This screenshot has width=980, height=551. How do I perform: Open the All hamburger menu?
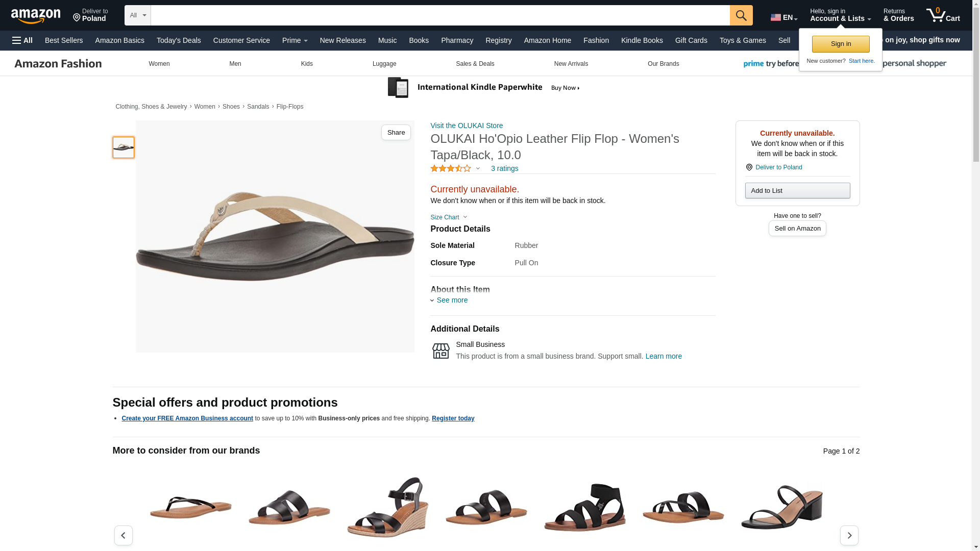tap(22, 40)
